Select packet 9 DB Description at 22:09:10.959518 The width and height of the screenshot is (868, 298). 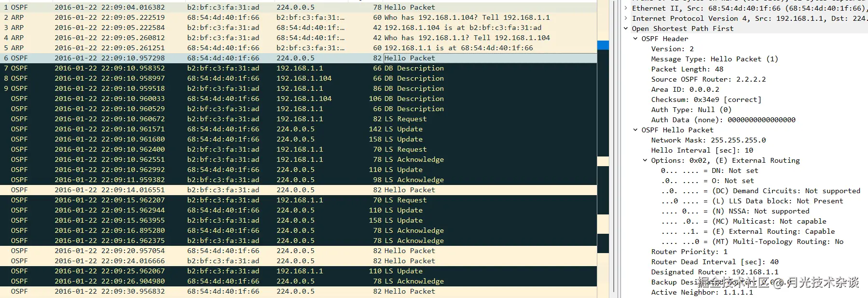298,88
